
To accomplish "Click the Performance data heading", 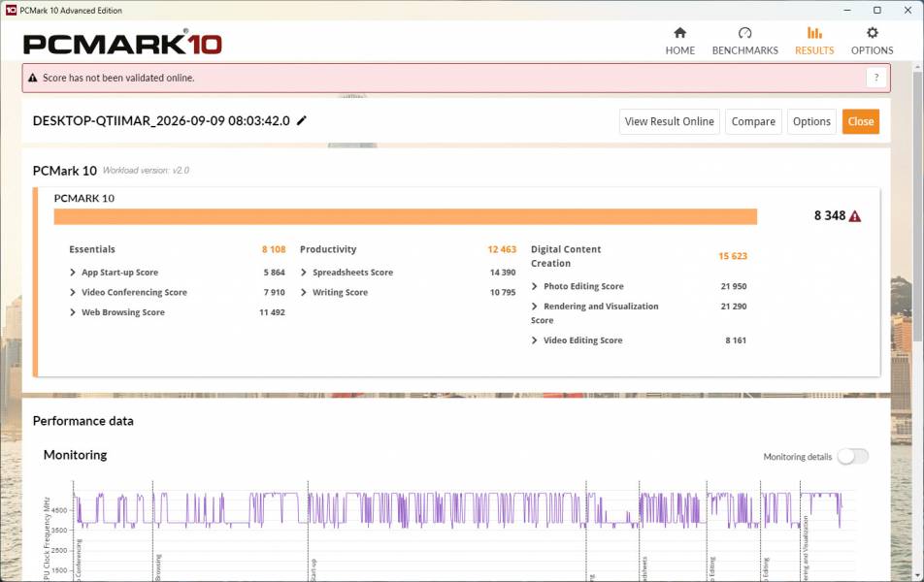I will 83,421.
